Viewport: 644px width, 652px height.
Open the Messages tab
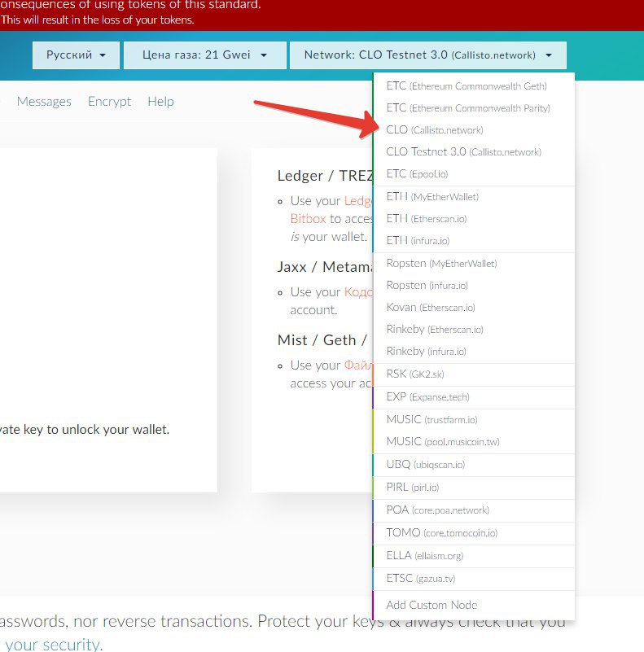tap(44, 102)
